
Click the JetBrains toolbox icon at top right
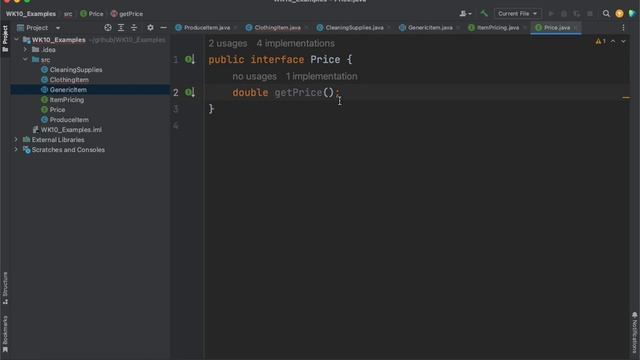(x=632, y=13)
